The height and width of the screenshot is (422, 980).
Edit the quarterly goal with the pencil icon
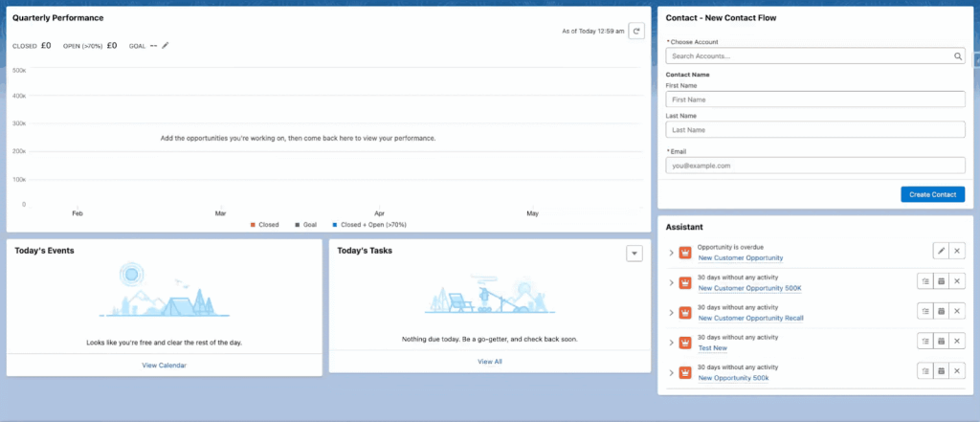click(x=165, y=46)
